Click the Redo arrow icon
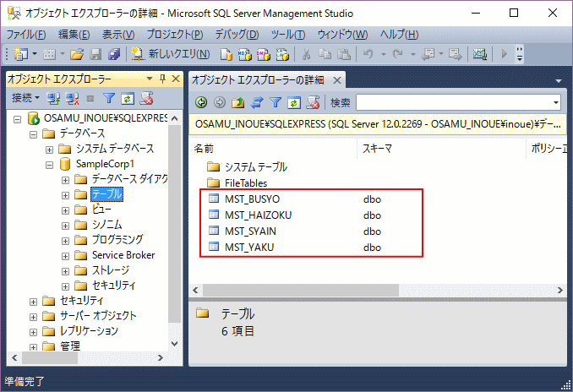 (397, 54)
